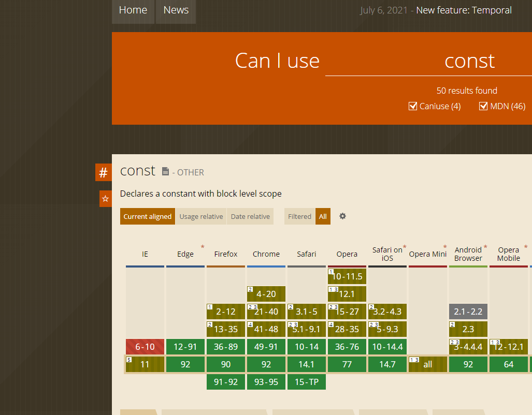This screenshot has width=532, height=415.
Task: Select the Opera 10-11.5 cell
Action: pyautogui.click(x=347, y=276)
